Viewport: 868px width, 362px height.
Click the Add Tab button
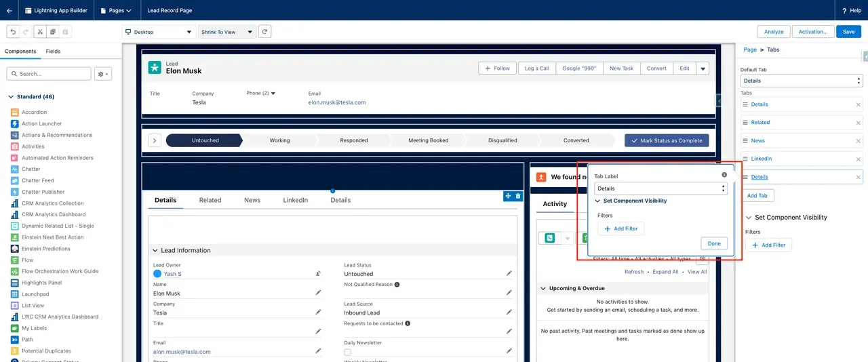(757, 195)
